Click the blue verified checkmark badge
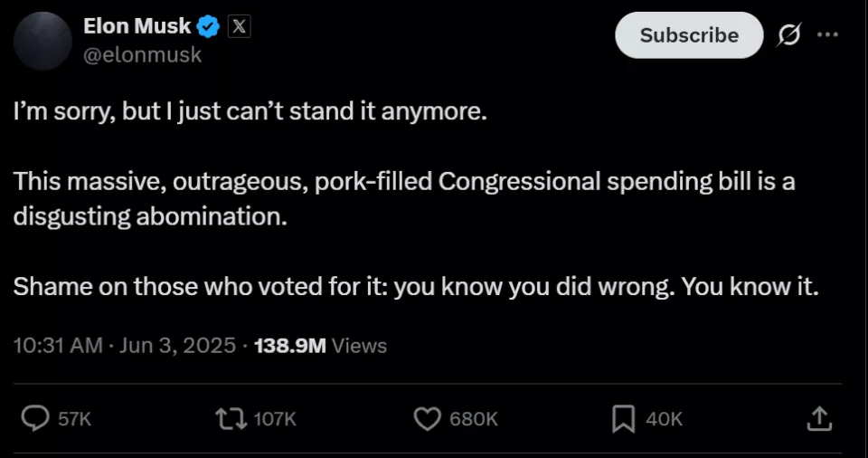Image resolution: width=868 pixels, height=458 pixels. (x=208, y=26)
